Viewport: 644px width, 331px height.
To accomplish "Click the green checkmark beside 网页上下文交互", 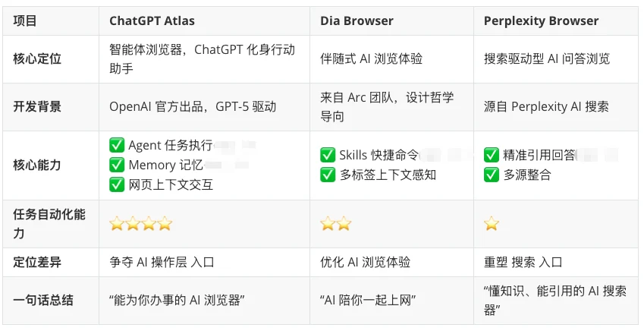I will click(117, 184).
